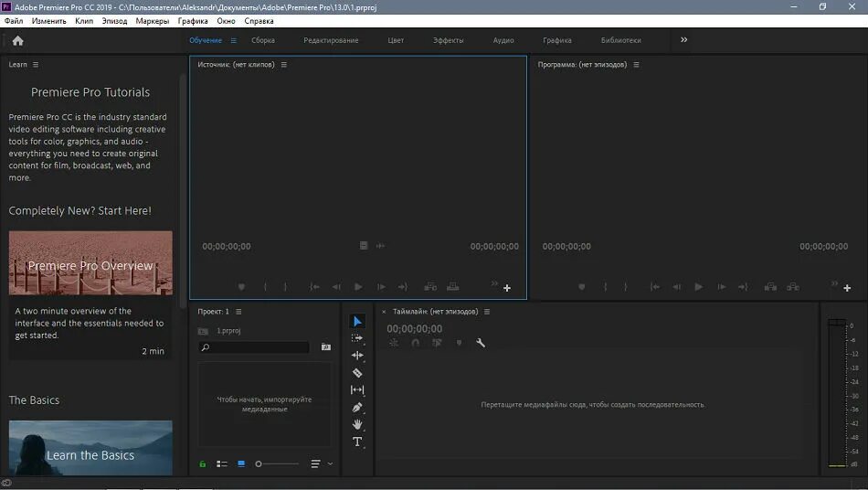The height and width of the screenshot is (490, 868).
Task: Toggle project writable green lock icon
Action: 203,464
